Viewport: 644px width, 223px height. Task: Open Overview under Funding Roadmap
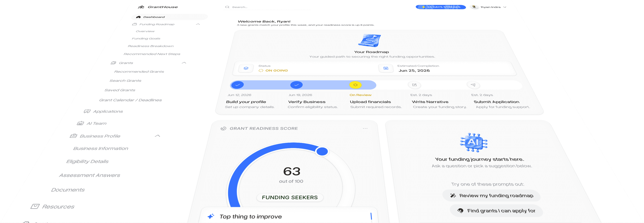tap(145, 31)
